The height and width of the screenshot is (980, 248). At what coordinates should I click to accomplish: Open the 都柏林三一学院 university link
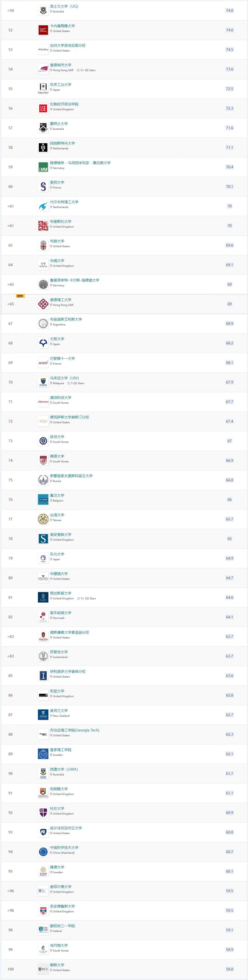[62, 926]
